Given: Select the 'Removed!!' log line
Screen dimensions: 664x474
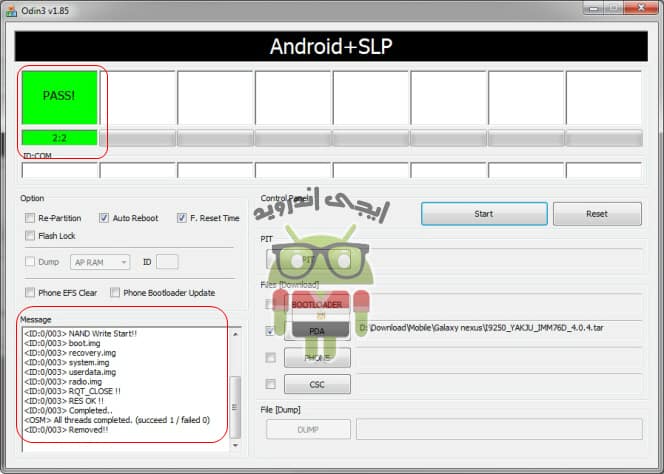Looking at the screenshot, I should 66,430.
